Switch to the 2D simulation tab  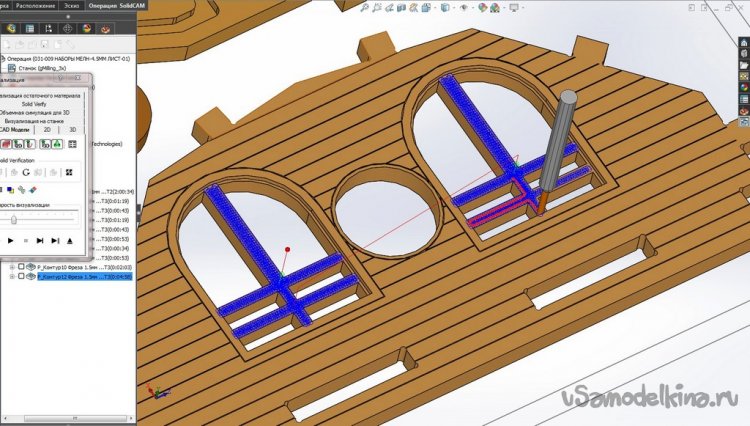(46, 129)
